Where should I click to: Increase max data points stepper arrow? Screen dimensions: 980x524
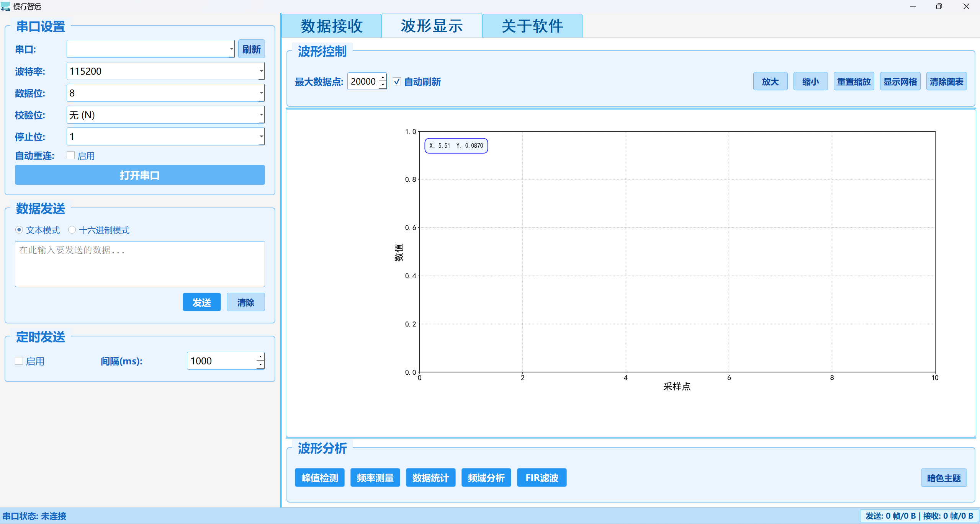click(x=383, y=78)
